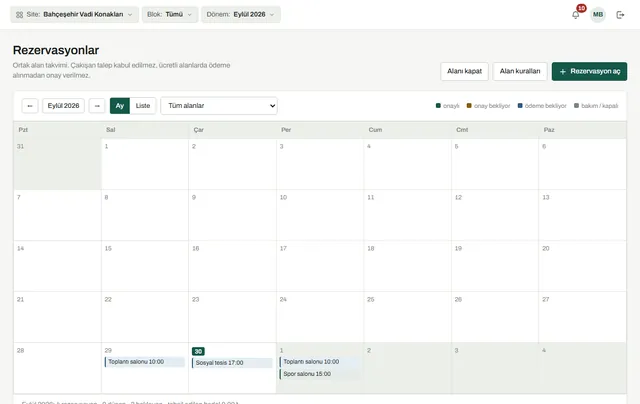Click the green onaylı legend swatch

[438, 106]
